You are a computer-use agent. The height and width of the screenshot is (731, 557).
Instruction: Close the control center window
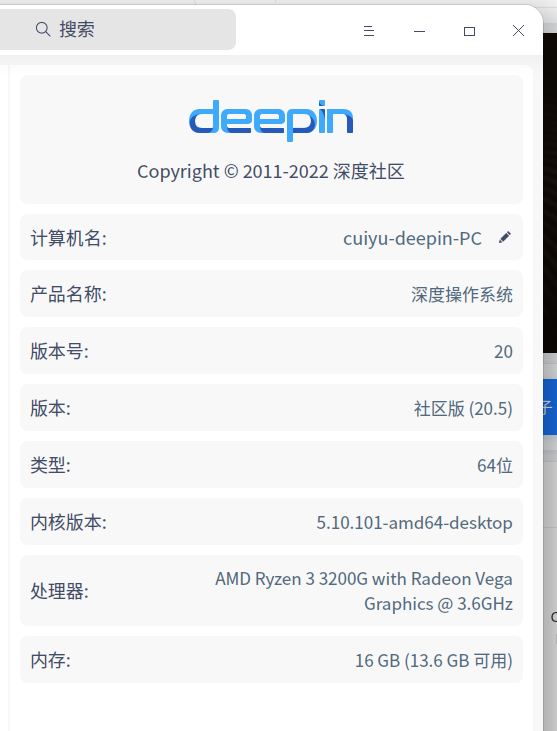click(518, 31)
